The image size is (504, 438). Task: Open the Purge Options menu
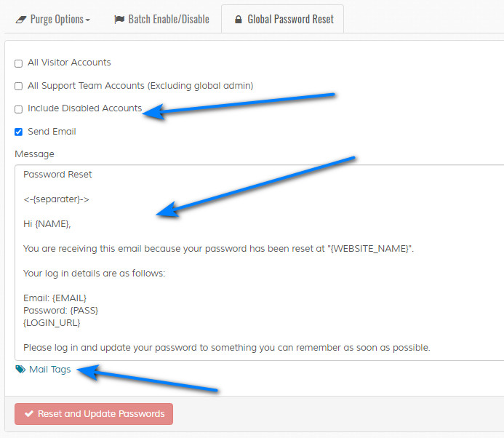[x=53, y=20]
